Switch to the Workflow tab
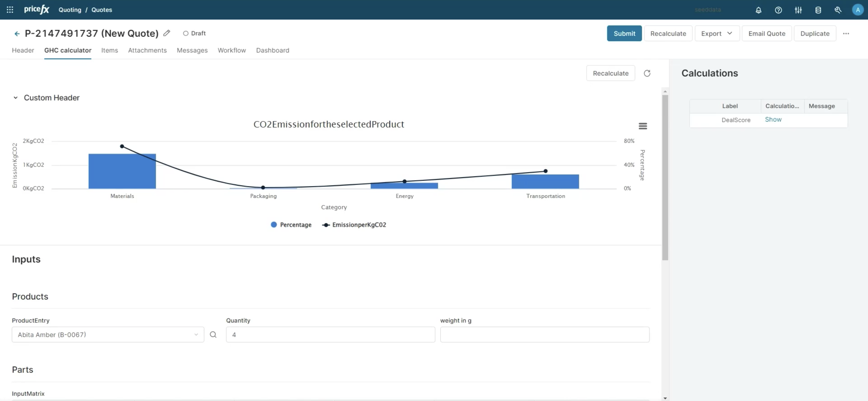The width and height of the screenshot is (868, 401). pyautogui.click(x=231, y=50)
